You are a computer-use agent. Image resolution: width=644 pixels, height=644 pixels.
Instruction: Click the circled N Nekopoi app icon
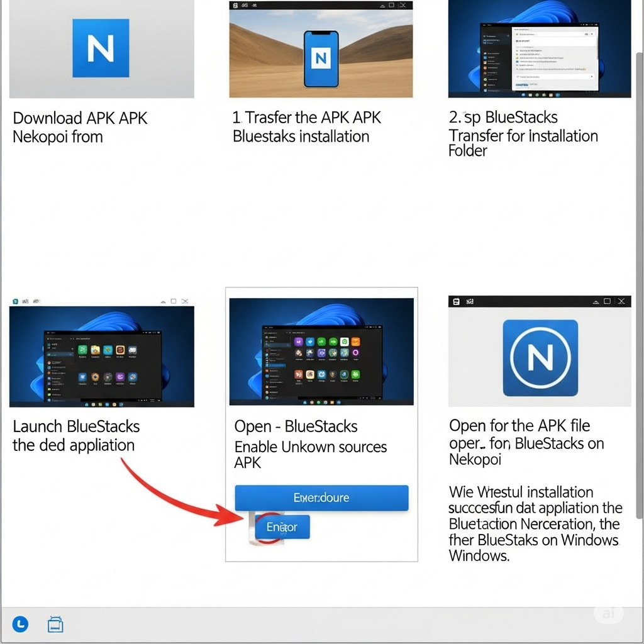(540, 358)
